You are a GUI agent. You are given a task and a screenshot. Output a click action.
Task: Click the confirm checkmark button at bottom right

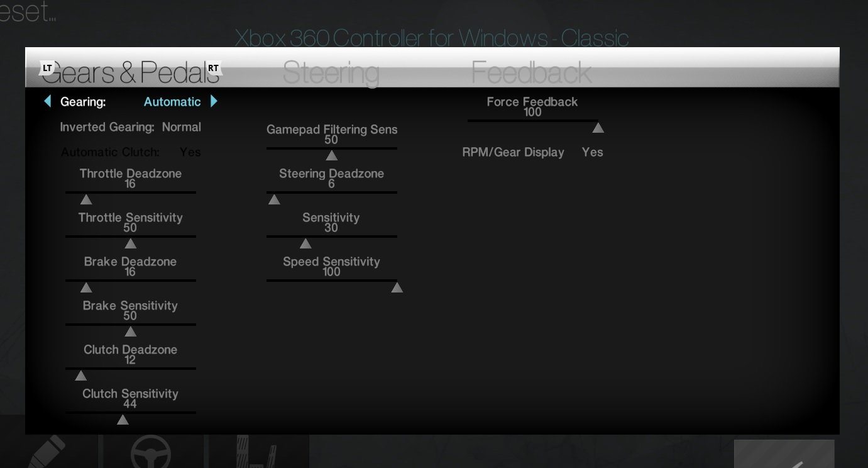[784, 454]
